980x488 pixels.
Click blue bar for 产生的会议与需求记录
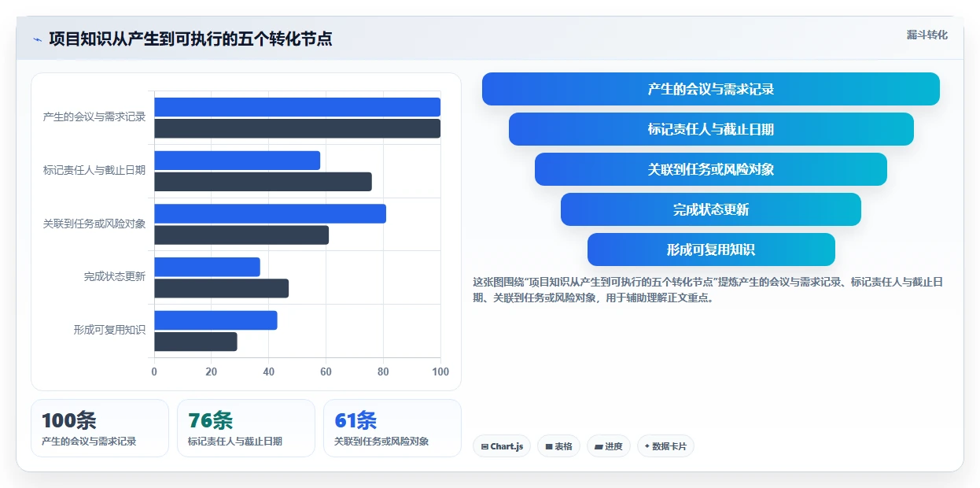297,107
